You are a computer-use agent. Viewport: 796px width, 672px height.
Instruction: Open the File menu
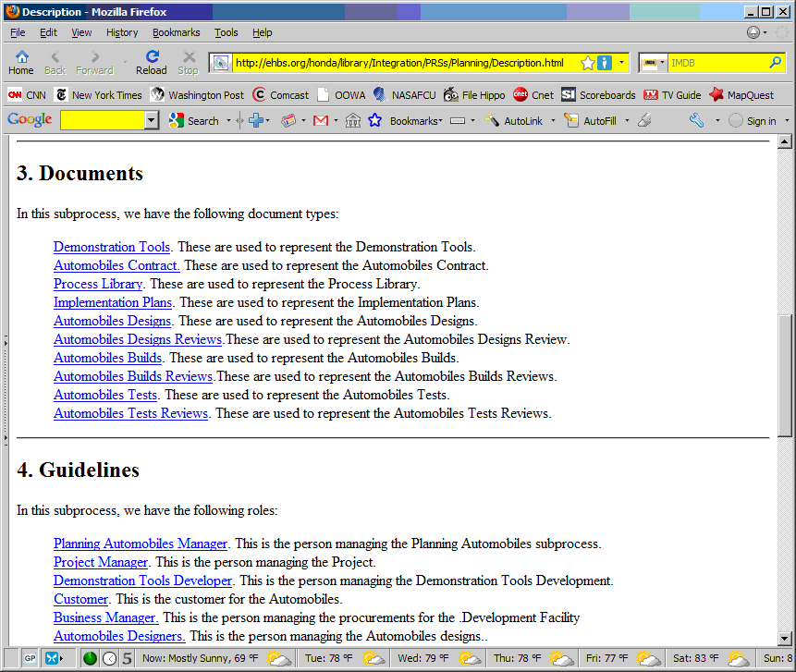18,32
